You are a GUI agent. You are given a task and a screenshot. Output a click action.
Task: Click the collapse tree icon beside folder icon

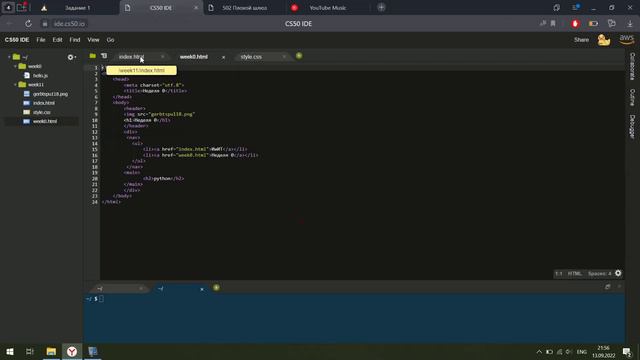(x=104, y=56)
